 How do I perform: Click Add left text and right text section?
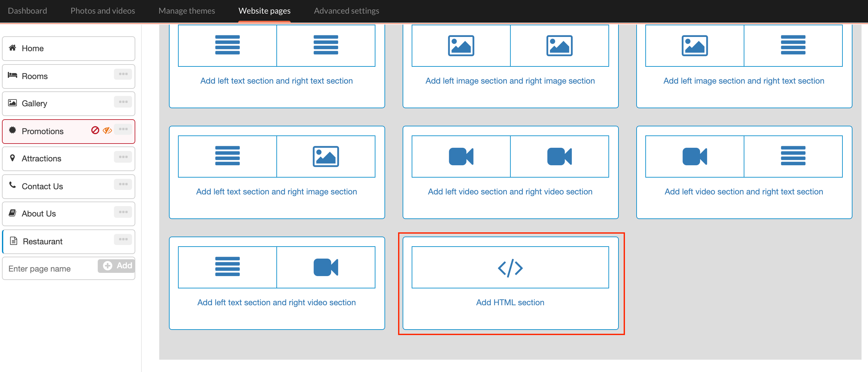tap(276, 81)
